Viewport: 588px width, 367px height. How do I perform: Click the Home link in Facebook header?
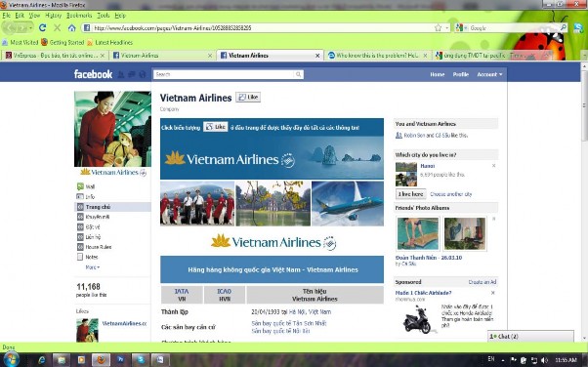(437, 74)
